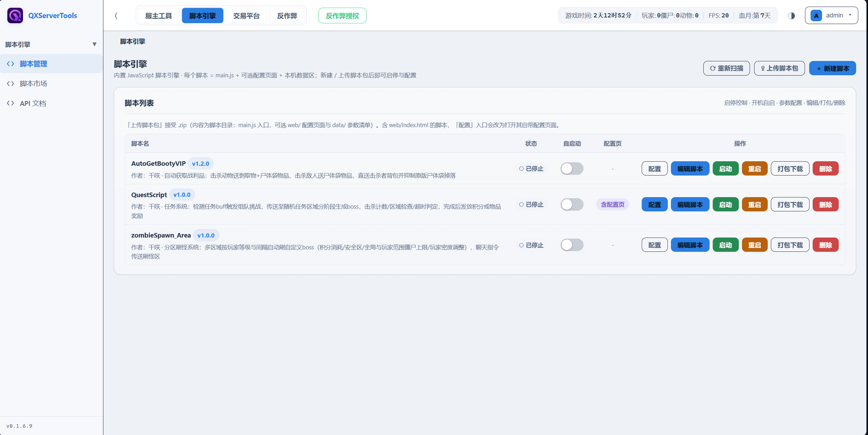
Task: Click the v1.2.0 version badge
Action: 201,164
